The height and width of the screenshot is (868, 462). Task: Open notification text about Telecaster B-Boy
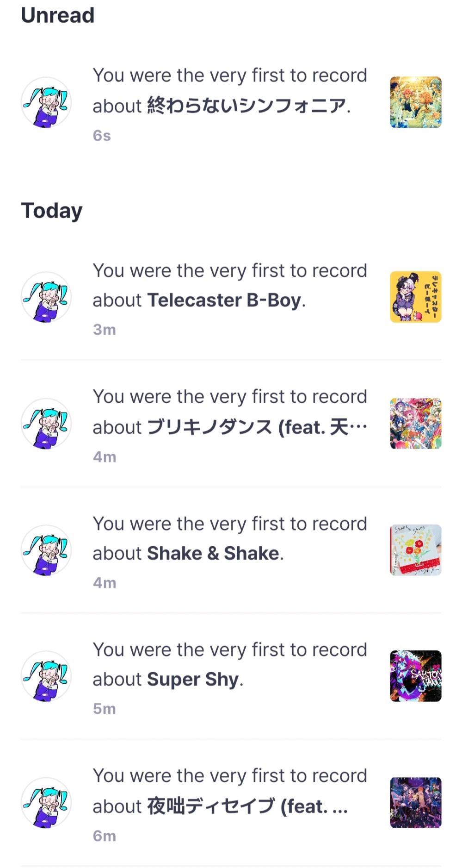point(230,286)
